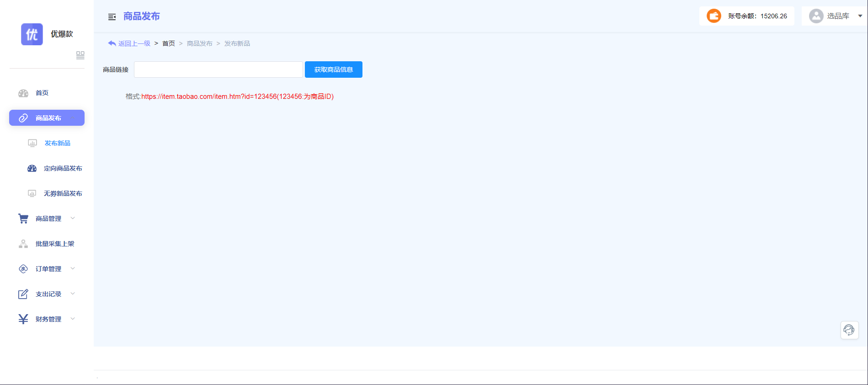Click the 优爆款 brand name
Image resolution: width=868 pixels, height=385 pixels.
[62, 34]
